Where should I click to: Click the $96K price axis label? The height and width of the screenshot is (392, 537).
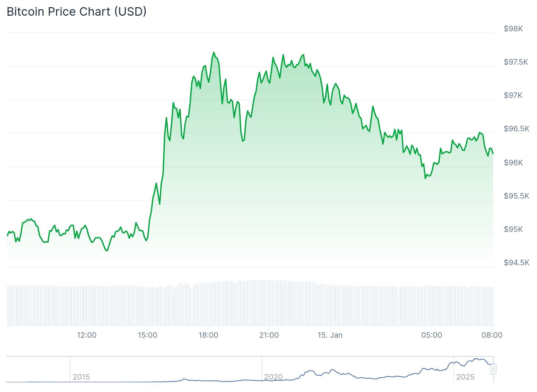(513, 163)
